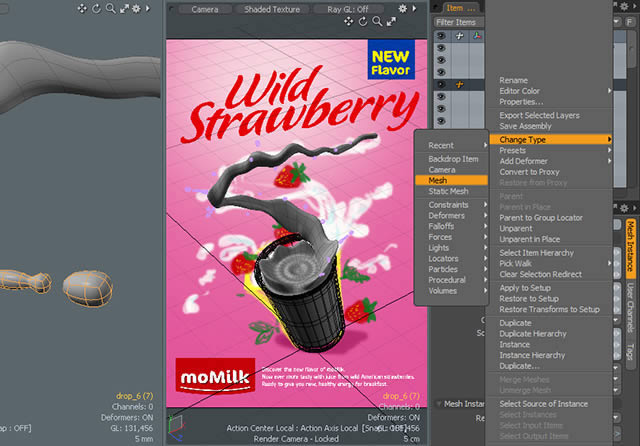
Task: Choose Export Selected Layers
Action: 550,115
